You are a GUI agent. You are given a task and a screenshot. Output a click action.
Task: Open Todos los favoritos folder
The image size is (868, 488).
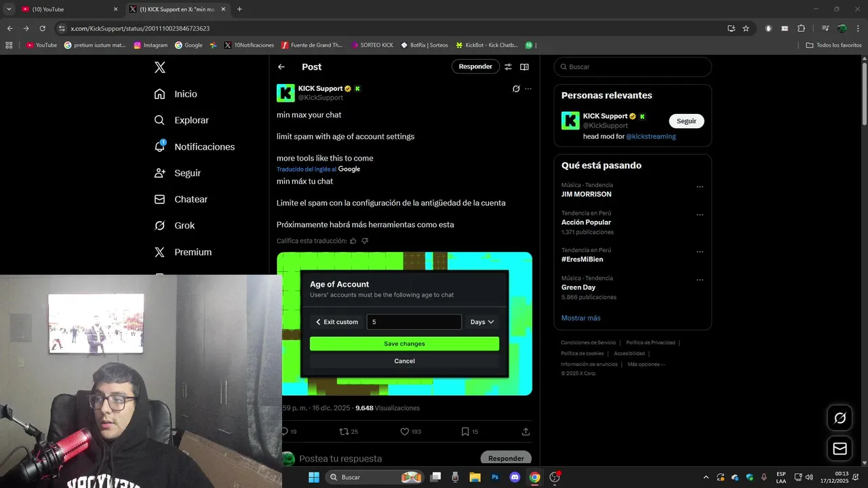(833, 45)
